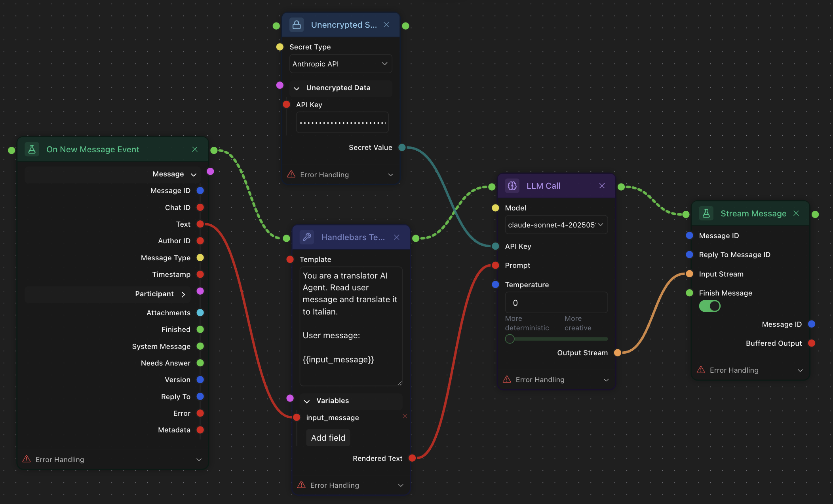833x504 pixels.
Task: Click the lock icon on Unencrypted Secret node
Action: [x=296, y=25]
